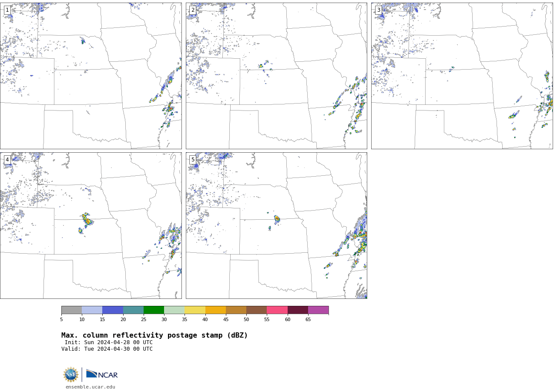Click the colorbar tick label 45
The height and width of the screenshot is (392, 557).
tap(226, 320)
